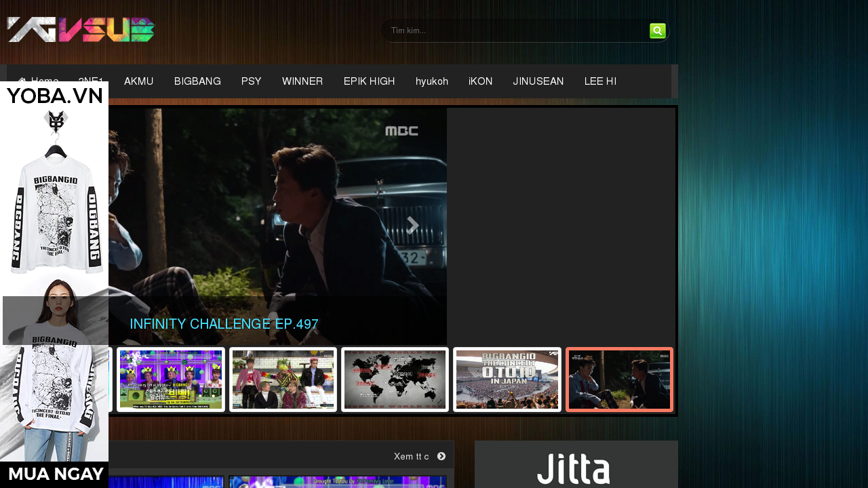Click the green search magnifier button
868x488 pixels.
657,30
